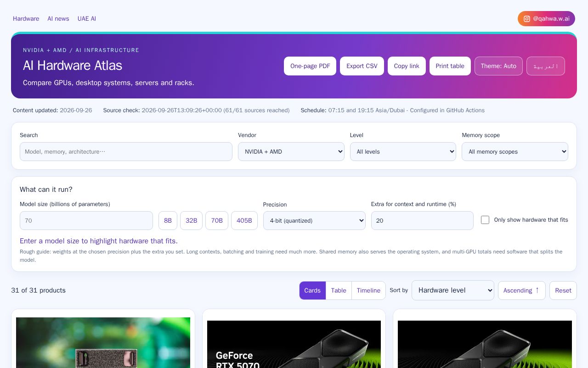Open the Sort by Hardware level dropdown
Screen dimensions: 588x368
[x=453, y=290]
